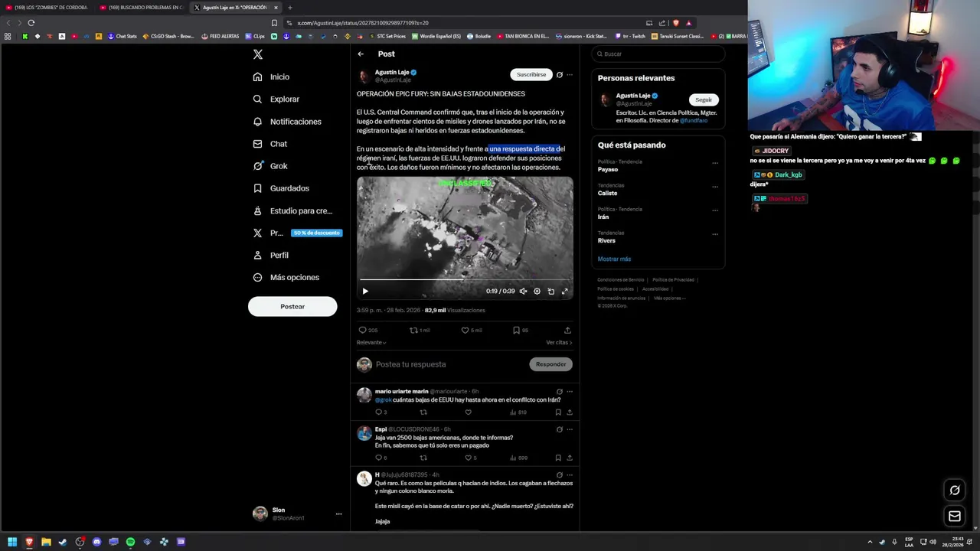Toggle picture-in-picture on video

click(x=550, y=291)
